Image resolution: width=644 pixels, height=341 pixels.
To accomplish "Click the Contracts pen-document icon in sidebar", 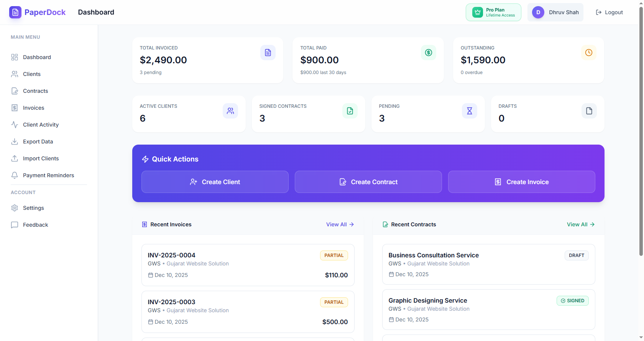I will [x=15, y=91].
